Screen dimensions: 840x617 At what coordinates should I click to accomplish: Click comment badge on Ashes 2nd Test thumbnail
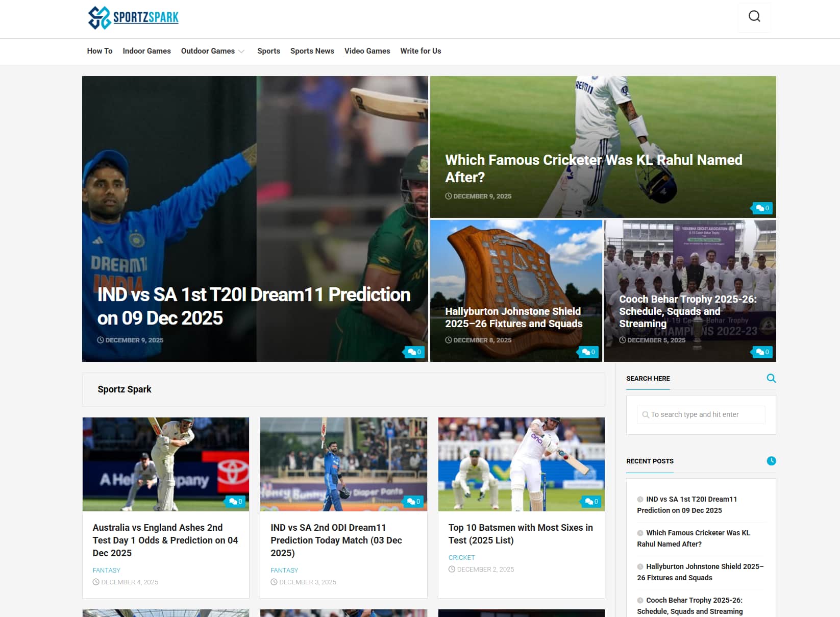tap(235, 502)
